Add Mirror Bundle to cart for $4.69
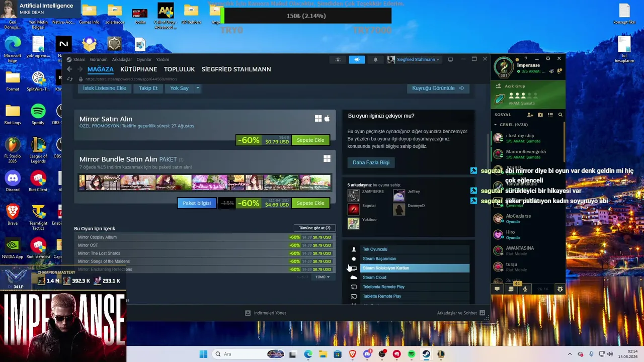Screen dimensions: 644x362 coord(310,203)
